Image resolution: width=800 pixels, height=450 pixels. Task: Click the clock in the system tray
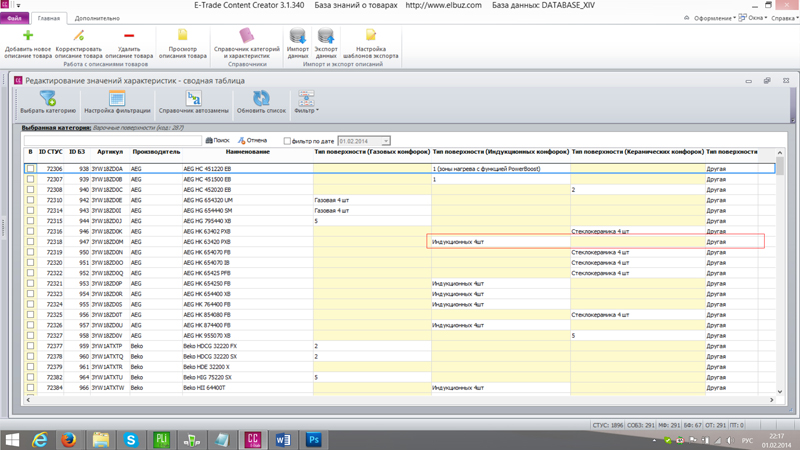point(777,440)
